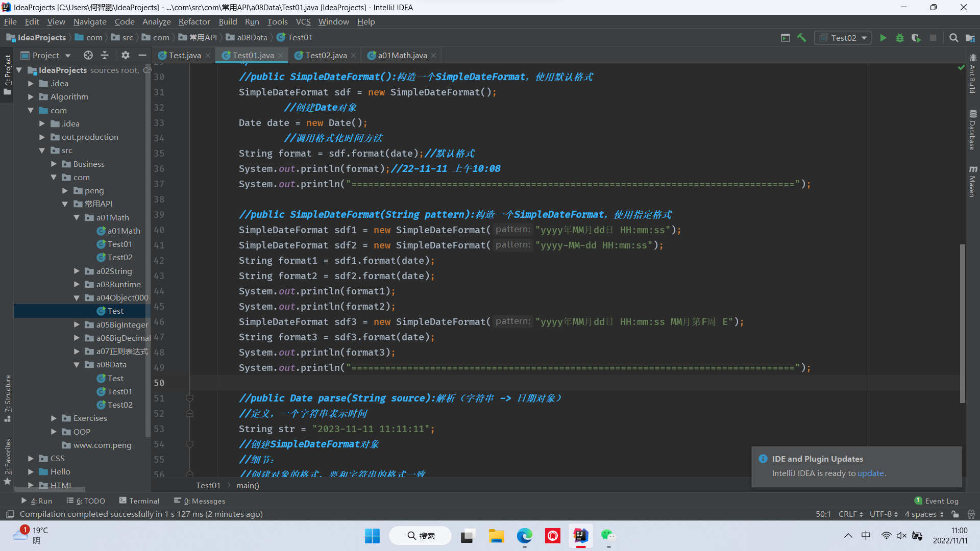Open WeChat from the taskbar
This screenshot has width=980, height=551.
(x=607, y=536)
